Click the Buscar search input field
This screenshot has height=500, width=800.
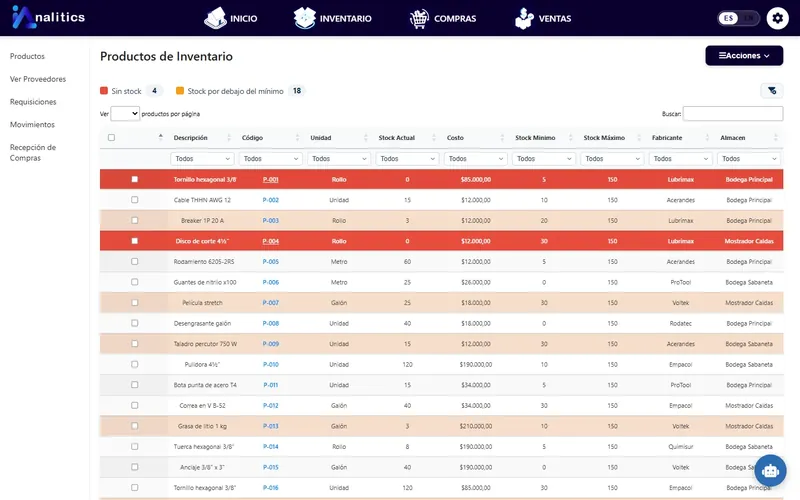point(733,113)
